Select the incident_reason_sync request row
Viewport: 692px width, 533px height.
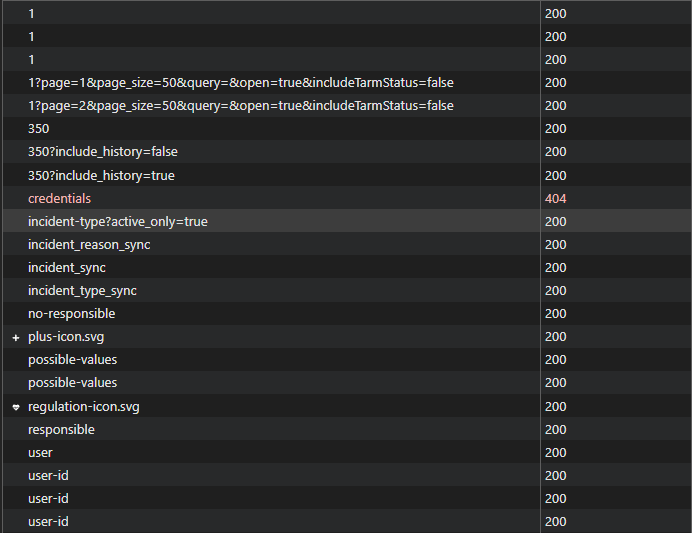[89, 245]
